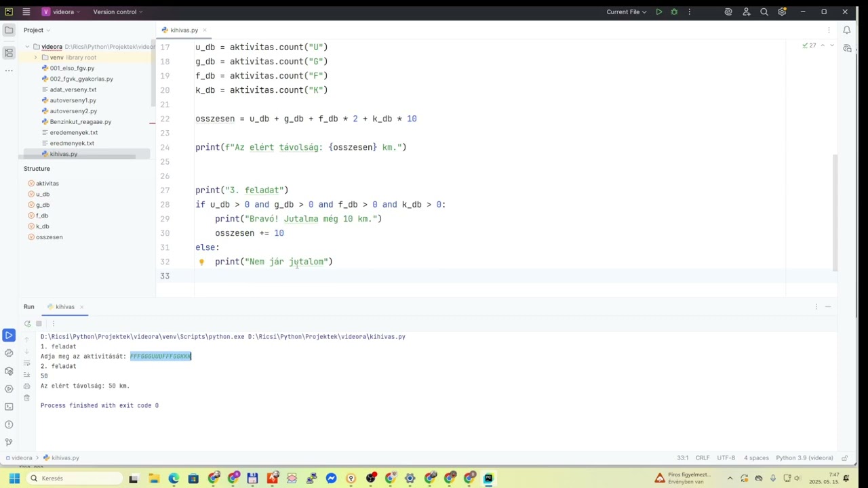Toggle scroll to end in Run console
This screenshot has width=868, height=488.
(x=26, y=375)
